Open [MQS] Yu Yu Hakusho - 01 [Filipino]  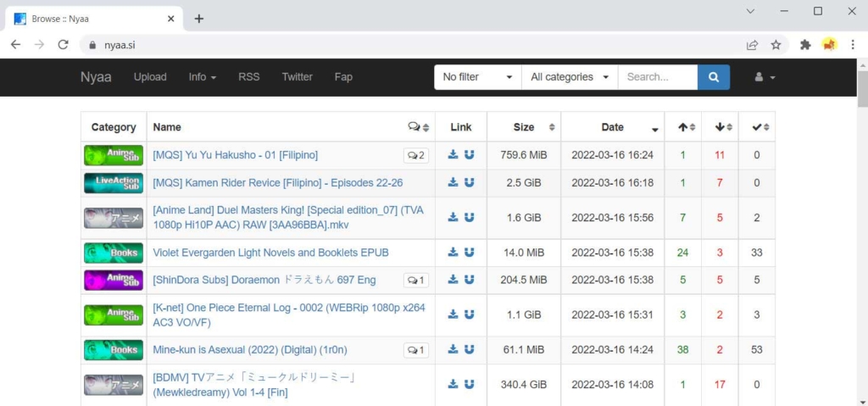(236, 155)
